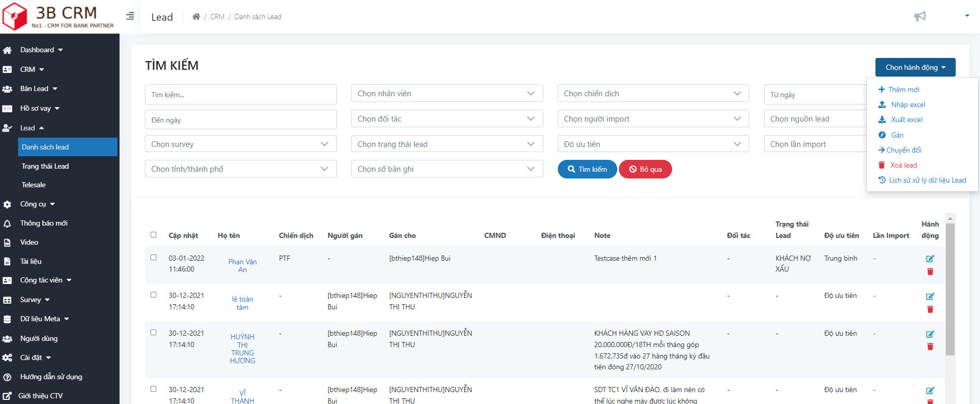Click edit icon for Phan Văn An row
The width and height of the screenshot is (980, 404).
tap(930, 259)
